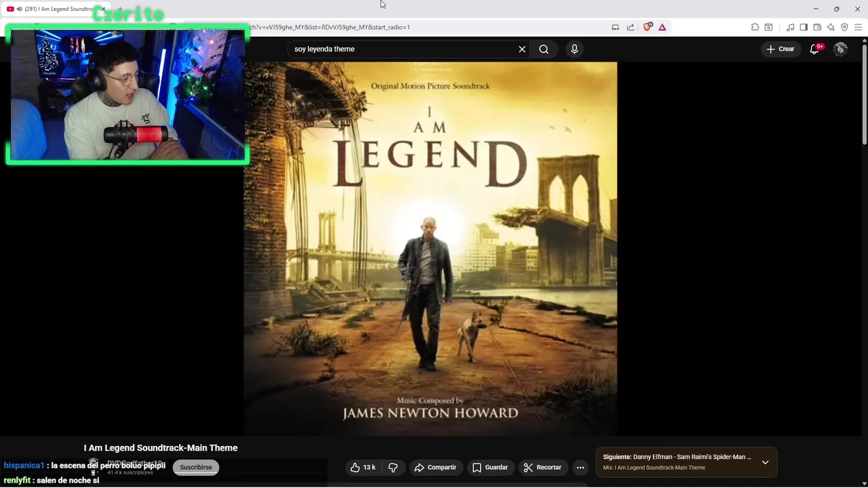
Task: Open the Leo AI sparkle icon
Action: [x=831, y=27]
